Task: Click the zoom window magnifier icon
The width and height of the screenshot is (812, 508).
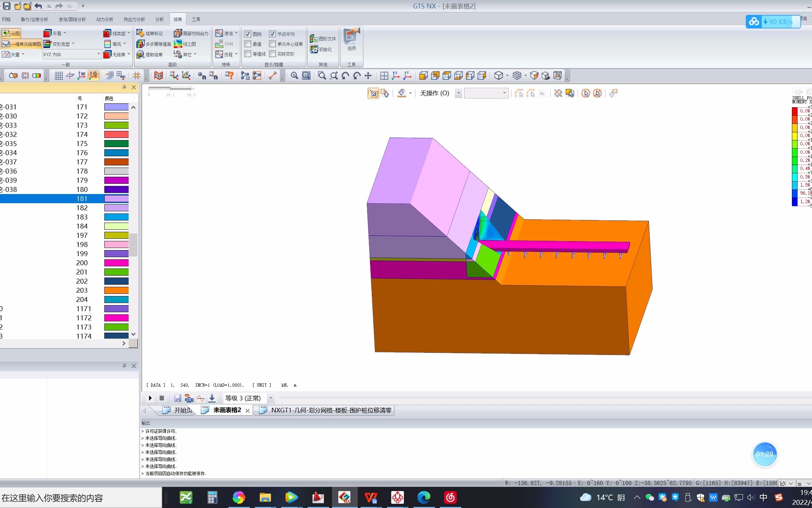Action: point(322,75)
